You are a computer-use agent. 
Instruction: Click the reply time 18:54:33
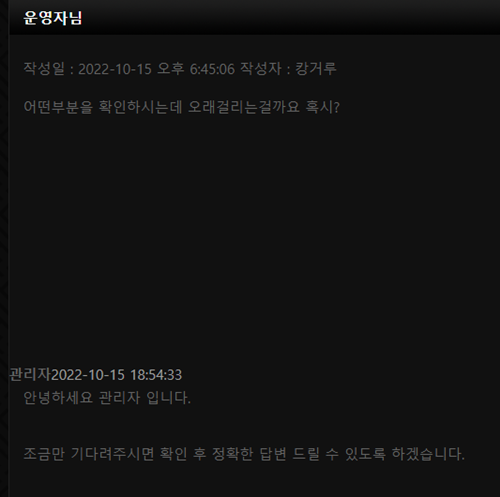tap(156, 375)
